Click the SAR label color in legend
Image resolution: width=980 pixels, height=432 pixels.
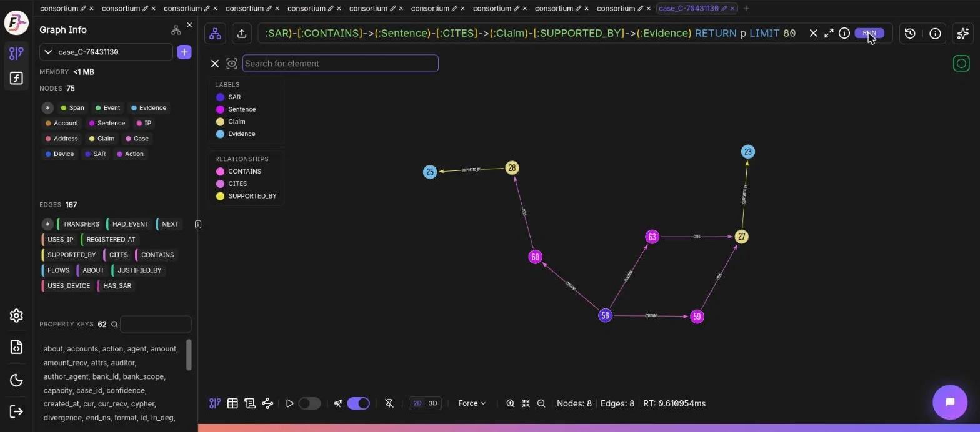point(220,97)
